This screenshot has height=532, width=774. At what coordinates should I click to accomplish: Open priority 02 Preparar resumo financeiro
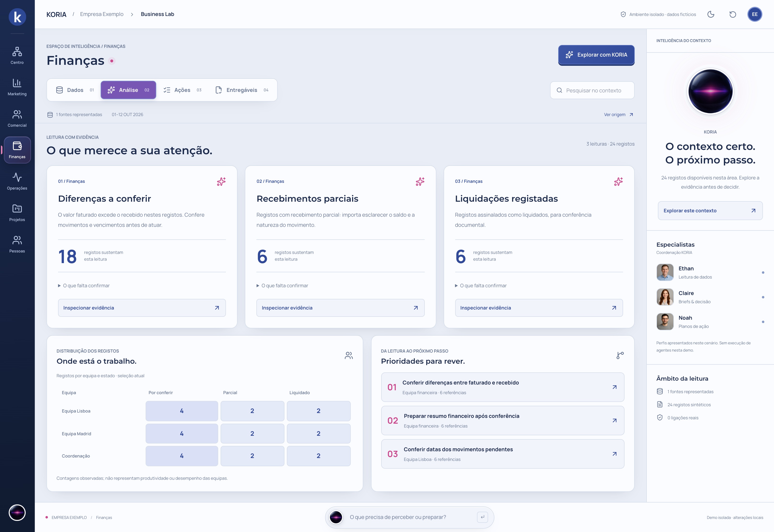(x=503, y=420)
